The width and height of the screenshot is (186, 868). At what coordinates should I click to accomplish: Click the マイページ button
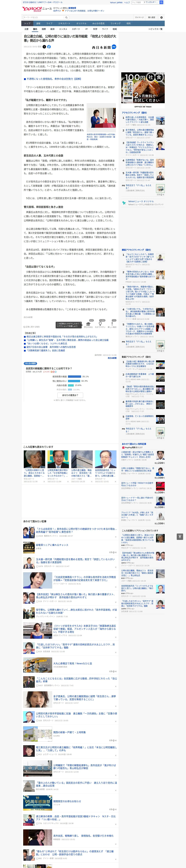pos(139,18)
